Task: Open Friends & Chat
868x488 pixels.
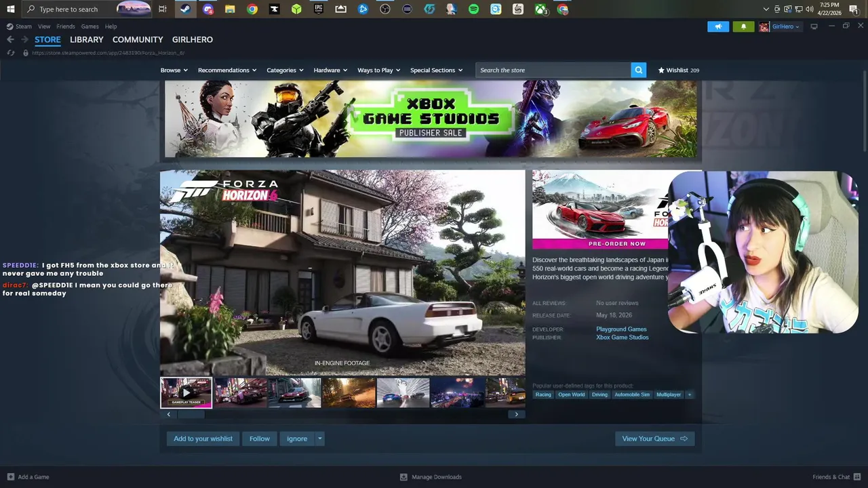Action: point(836,477)
